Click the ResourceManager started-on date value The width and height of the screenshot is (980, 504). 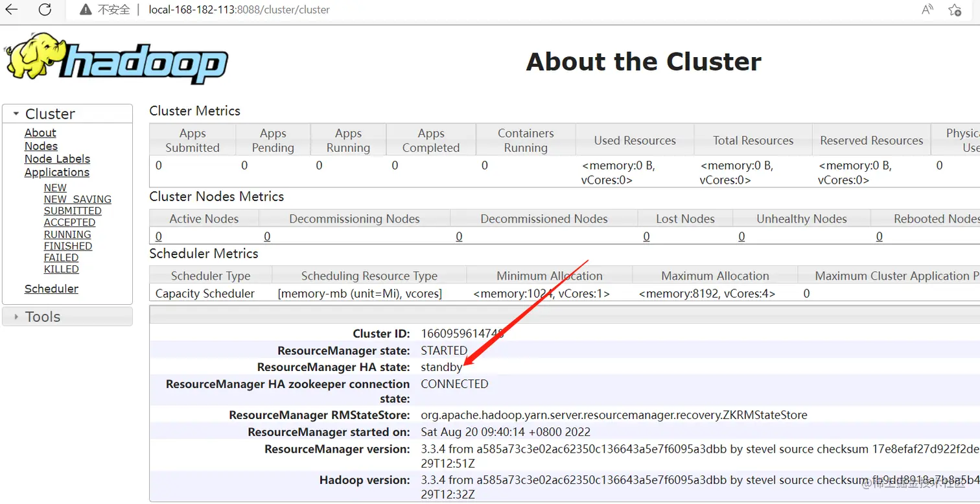pos(506,432)
